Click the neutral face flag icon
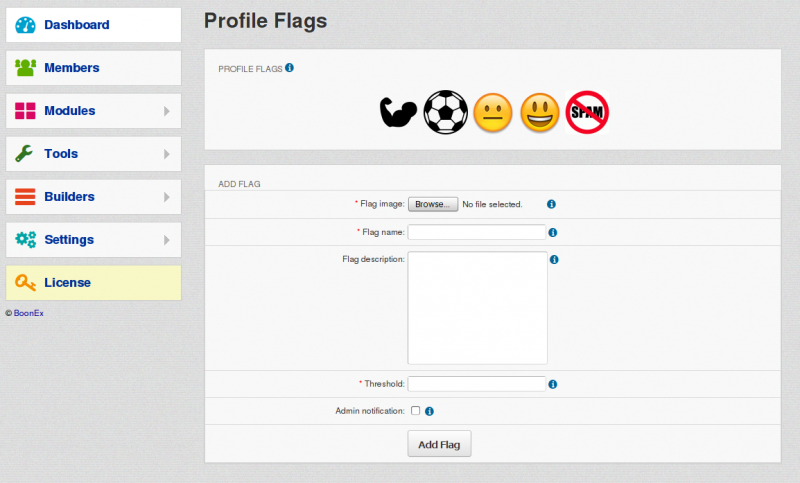The width and height of the screenshot is (800, 483). (x=493, y=113)
